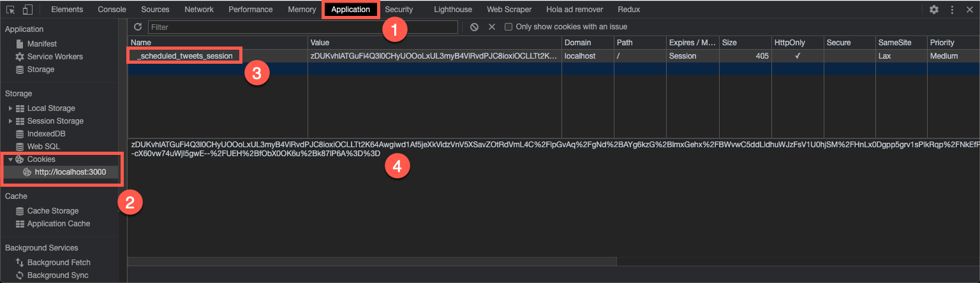Open Service Workers in sidebar
This screenshot has width=980, height=283.
55,57
